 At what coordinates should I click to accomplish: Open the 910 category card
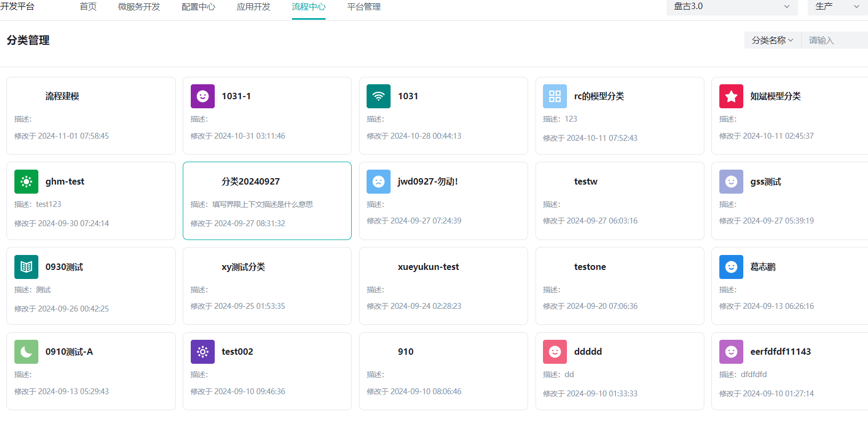point(443,371)
